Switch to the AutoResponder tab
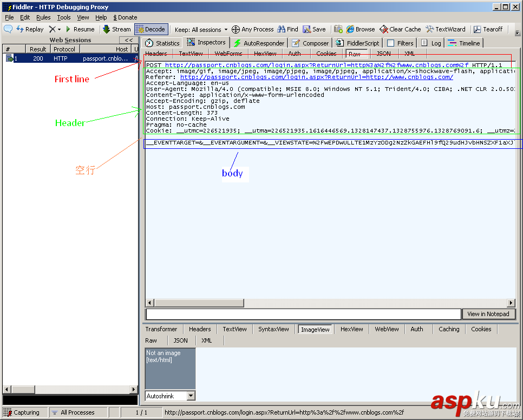 click(259, 43)
